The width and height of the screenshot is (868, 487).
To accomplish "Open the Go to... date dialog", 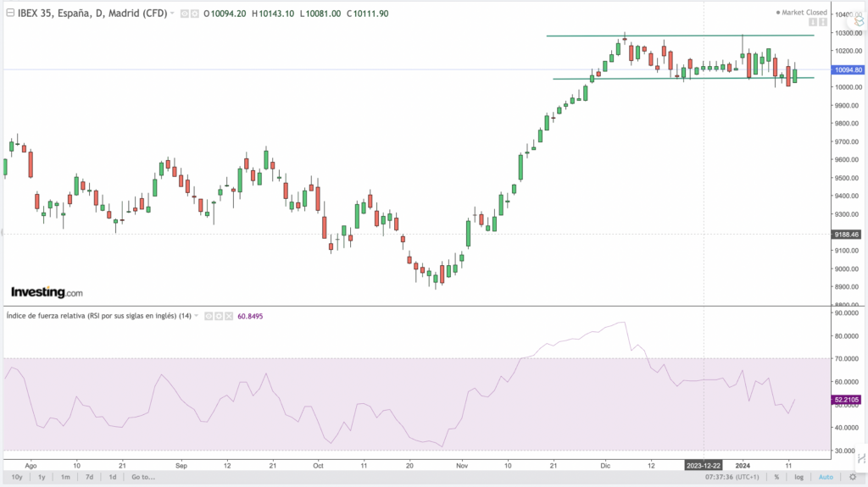I will [142, 478].
